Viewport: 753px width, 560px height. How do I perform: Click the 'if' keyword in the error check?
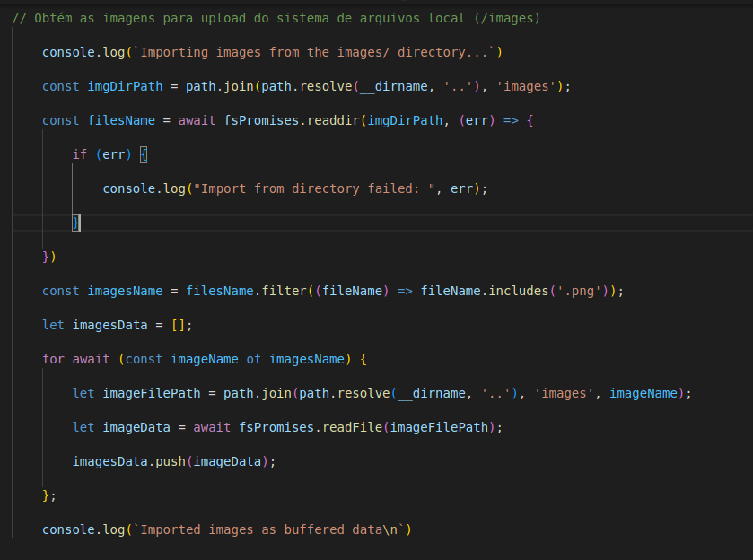[80, 154]
